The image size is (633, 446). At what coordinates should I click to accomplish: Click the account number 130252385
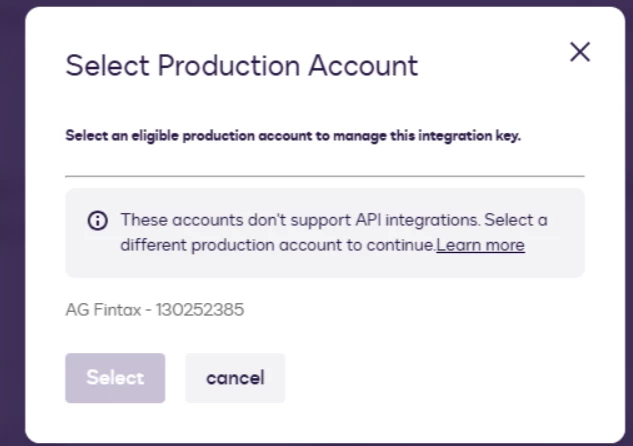click(200, 310)
